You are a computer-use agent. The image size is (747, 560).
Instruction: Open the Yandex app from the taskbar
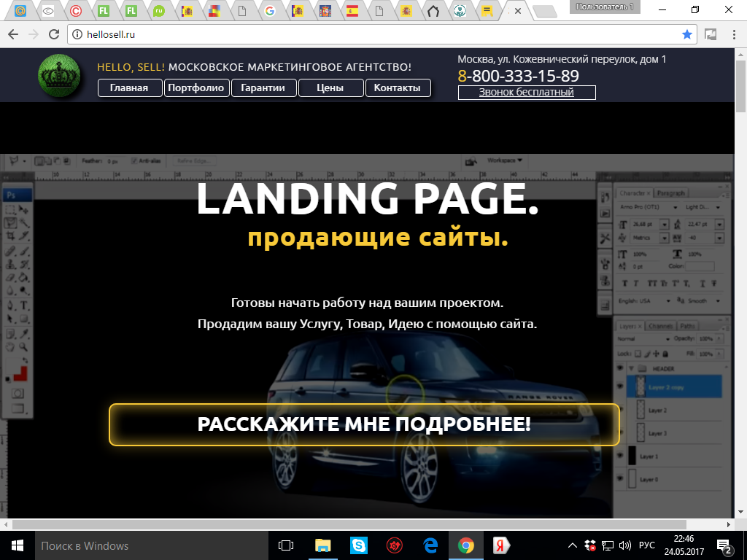click(x=501, y=545)
